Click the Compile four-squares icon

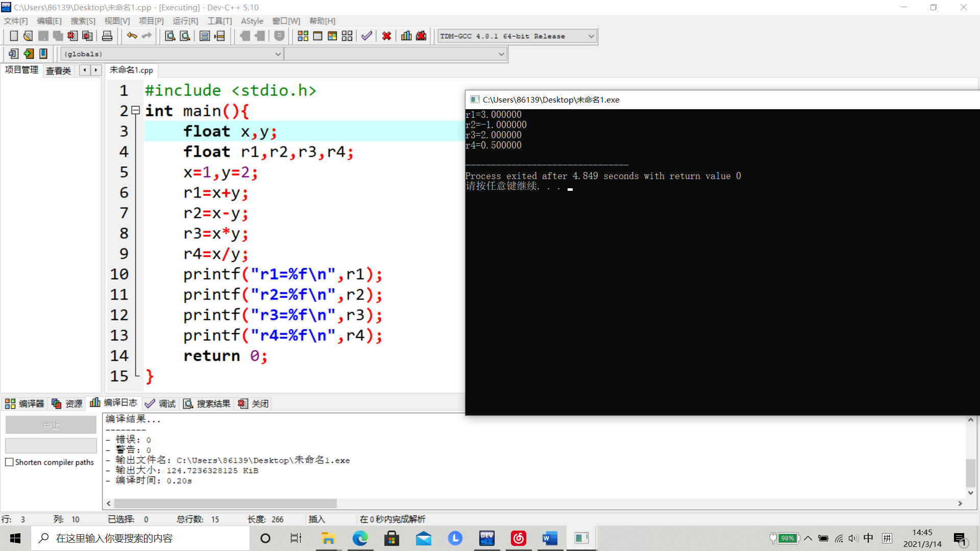(303, 36)
